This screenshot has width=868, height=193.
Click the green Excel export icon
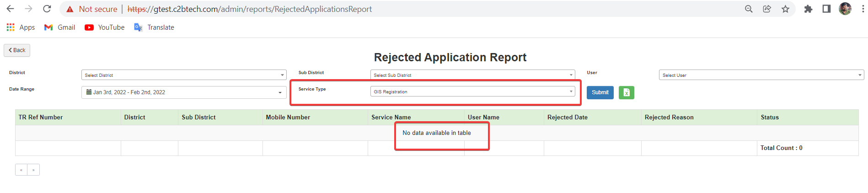click(x=626, y=92)
